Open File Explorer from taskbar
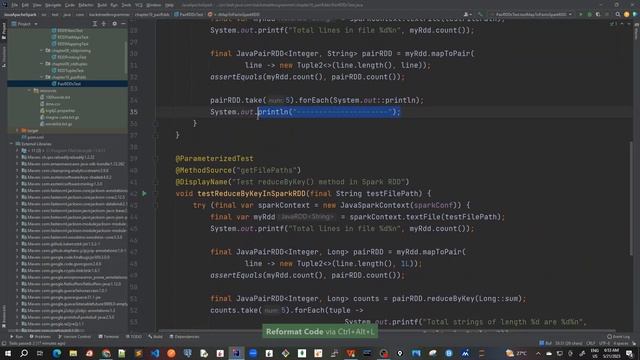The height and width of the screenshot is (360, 640). coord(73,353)
